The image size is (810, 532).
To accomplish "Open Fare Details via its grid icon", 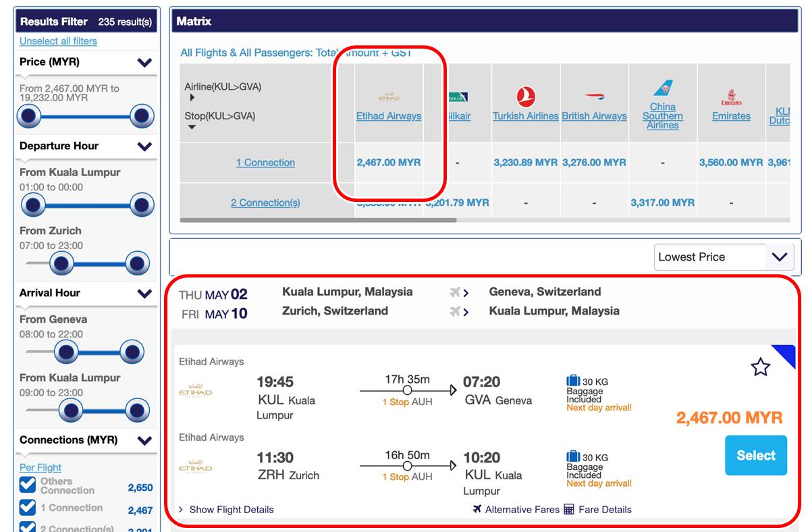I will coord(569,509).
